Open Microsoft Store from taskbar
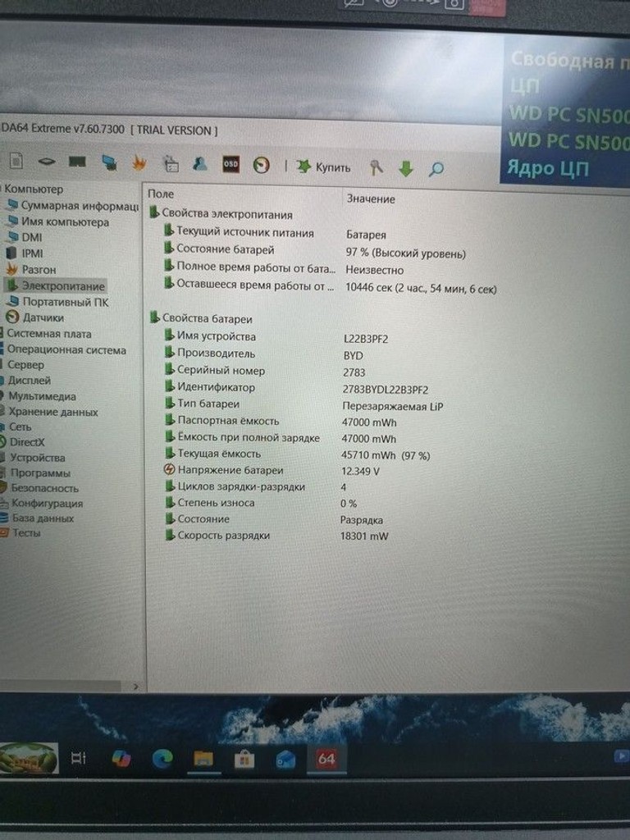 [x=244, y=760]
